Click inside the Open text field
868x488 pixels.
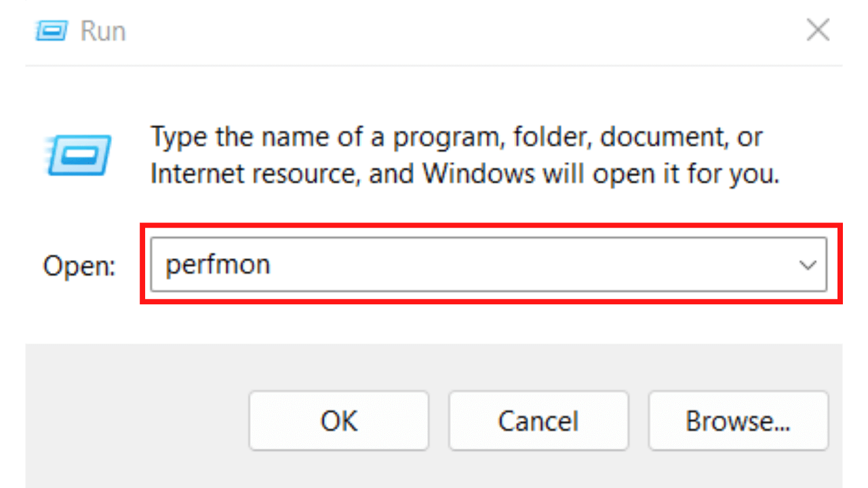click(x=475, y=264)
